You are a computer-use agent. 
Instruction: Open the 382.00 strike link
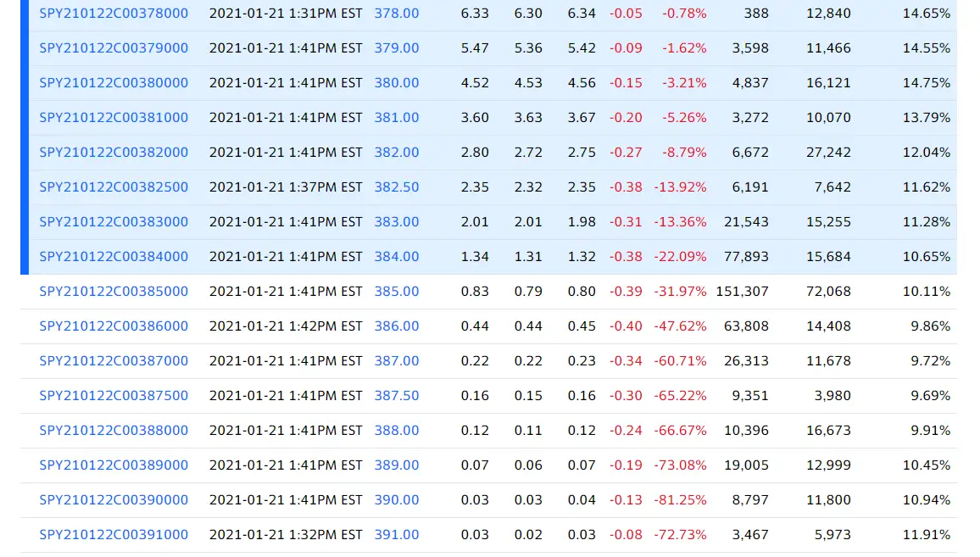click(397, 153)
